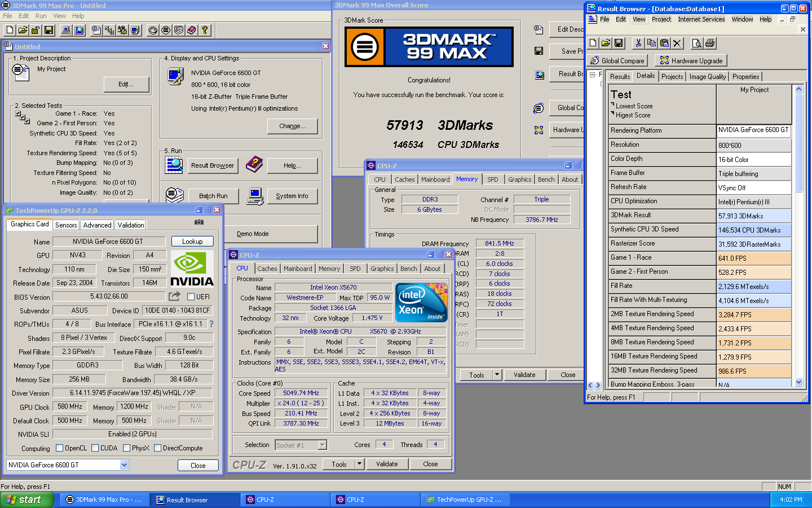Click Delete X icon in Result Browser toolbar
The image size is (812, 508).
(x=677, y=43)
